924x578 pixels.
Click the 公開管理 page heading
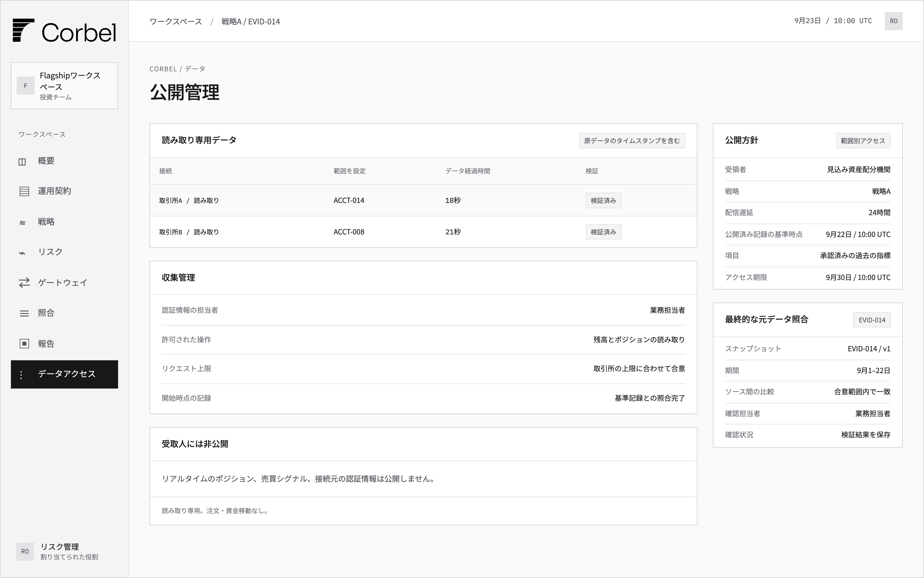tap(184, 93)
